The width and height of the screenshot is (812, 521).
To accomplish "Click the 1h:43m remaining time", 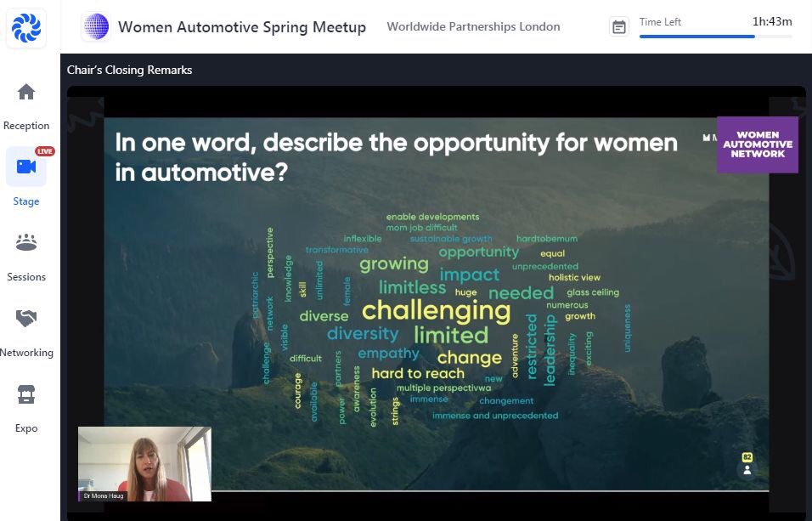I will point(771,22).
